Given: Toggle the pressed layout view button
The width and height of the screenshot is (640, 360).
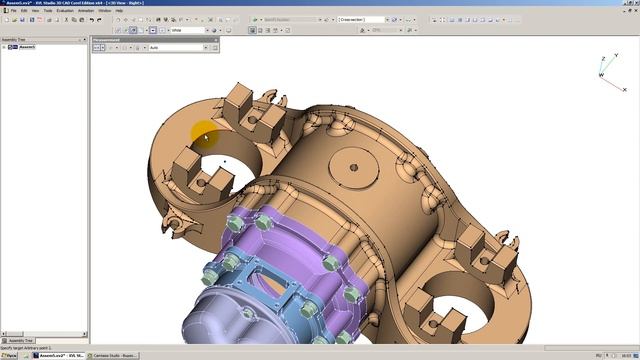Looking at the screenshot, I should click(252, 30).
